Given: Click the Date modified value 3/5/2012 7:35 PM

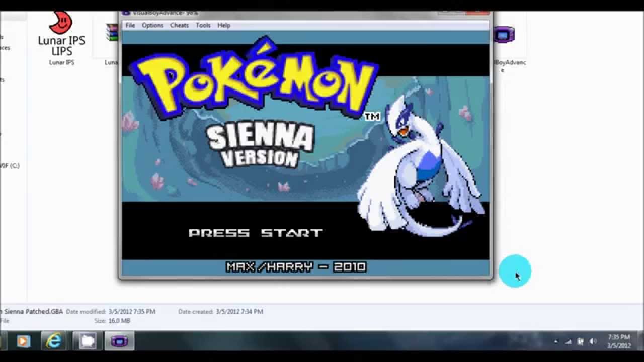Looking at the screenshot, I should tap(131, 312).
